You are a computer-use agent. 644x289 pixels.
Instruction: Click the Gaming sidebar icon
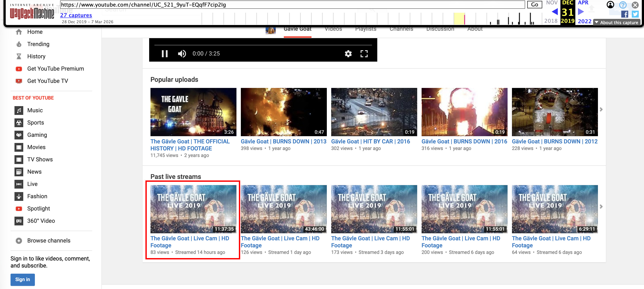coord(19,135)
